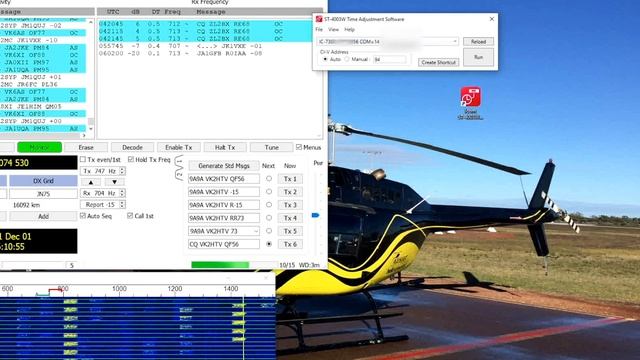Open the File menu in ST-4003W
The image size is (640, 360).
319,29
